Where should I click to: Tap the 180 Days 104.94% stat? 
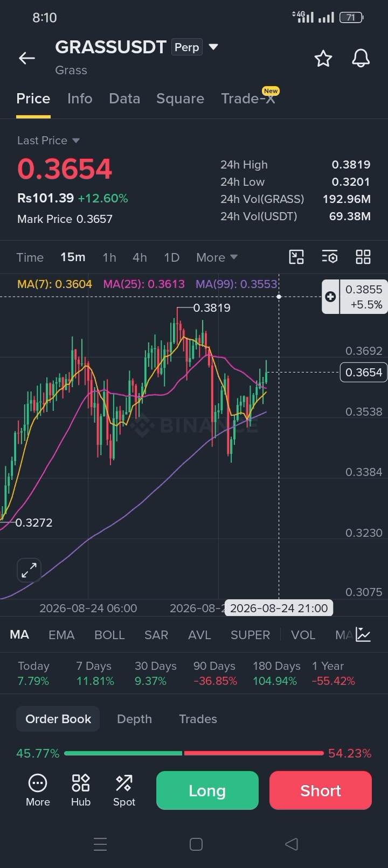click(x=276, y=674)
